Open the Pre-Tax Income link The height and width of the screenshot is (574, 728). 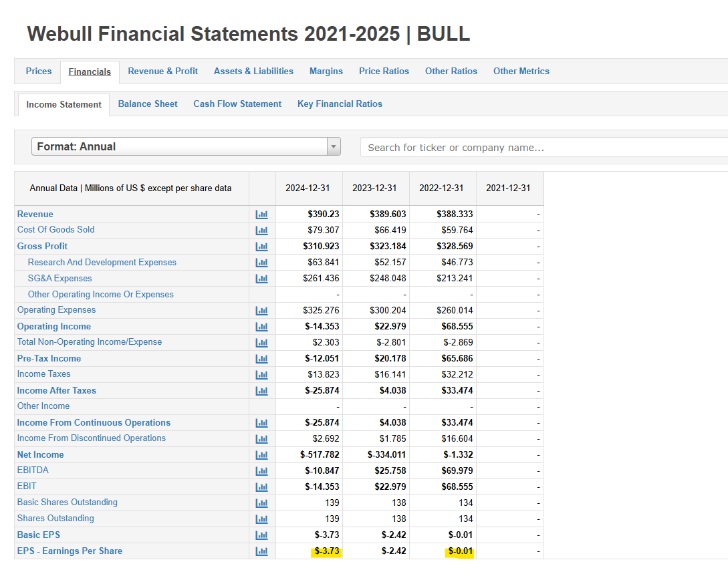point(49,358)
